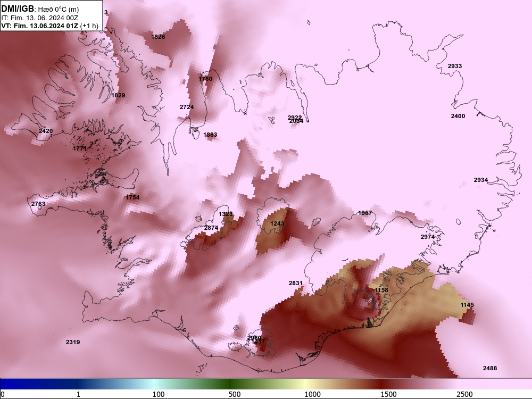Click the 1158 height label
The image size is (532, 399).
click(381, 290)
